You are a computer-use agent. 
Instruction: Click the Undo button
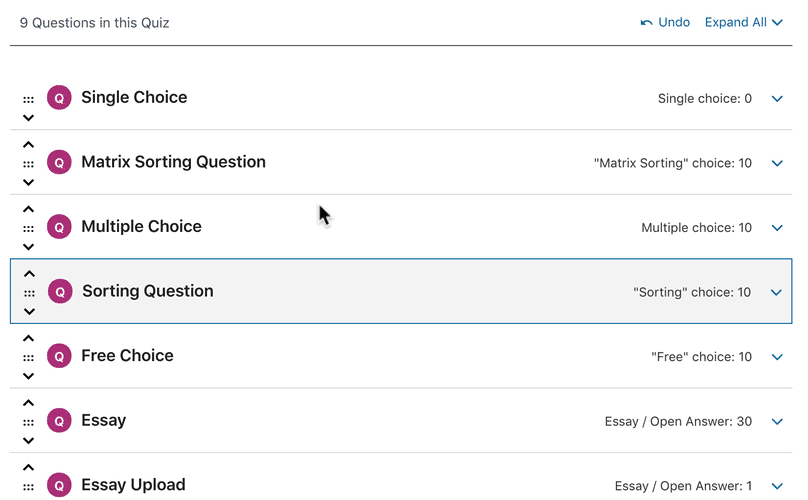click(665, 22)
